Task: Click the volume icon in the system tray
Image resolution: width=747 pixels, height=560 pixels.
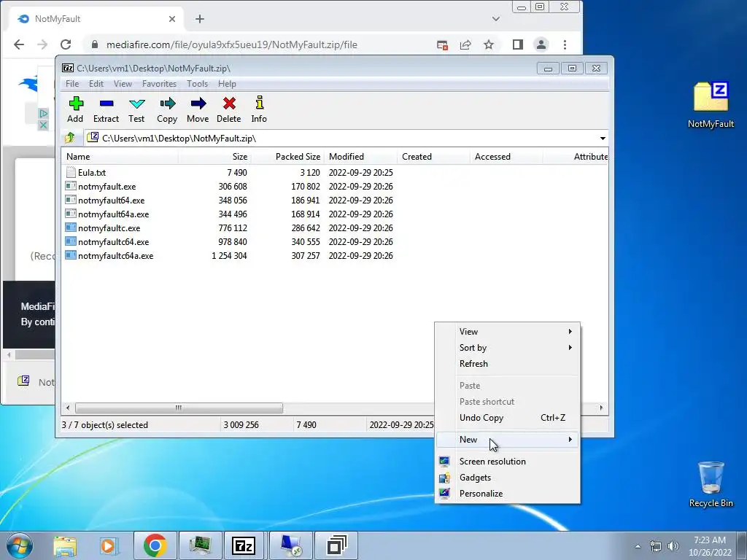Action: pos(673,546)
